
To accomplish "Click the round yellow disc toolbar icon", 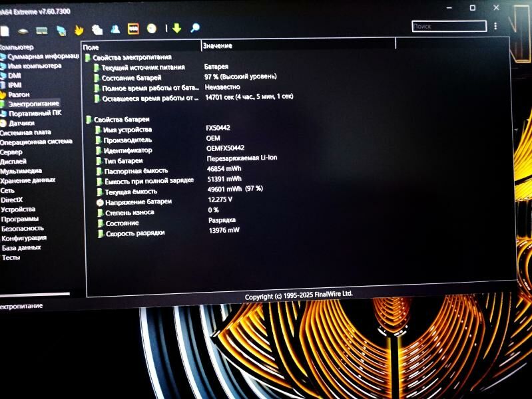I will (152, 29).
